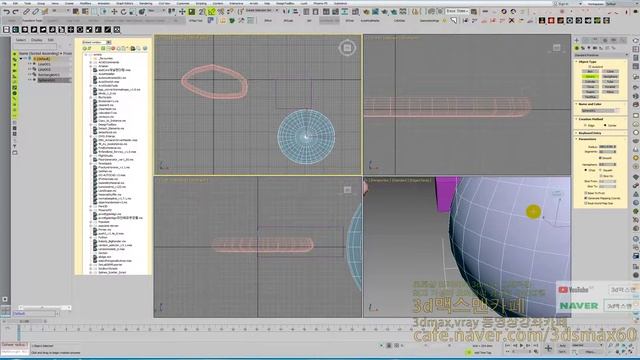Click the Cone primitive button
Screen dimensions: 640x360
[610, 71]
